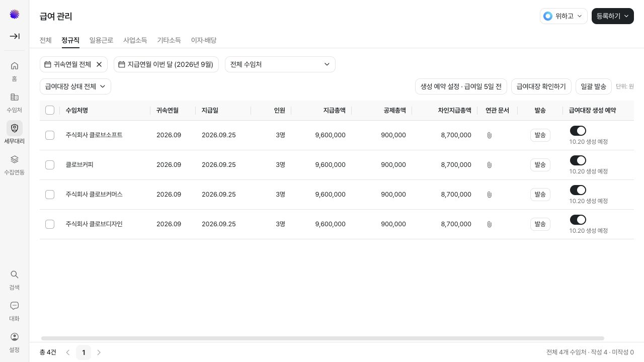
Task: Clear the 귀속연월 전체 filter with the X
Action: pyautogui.click(x=99, y=64)
